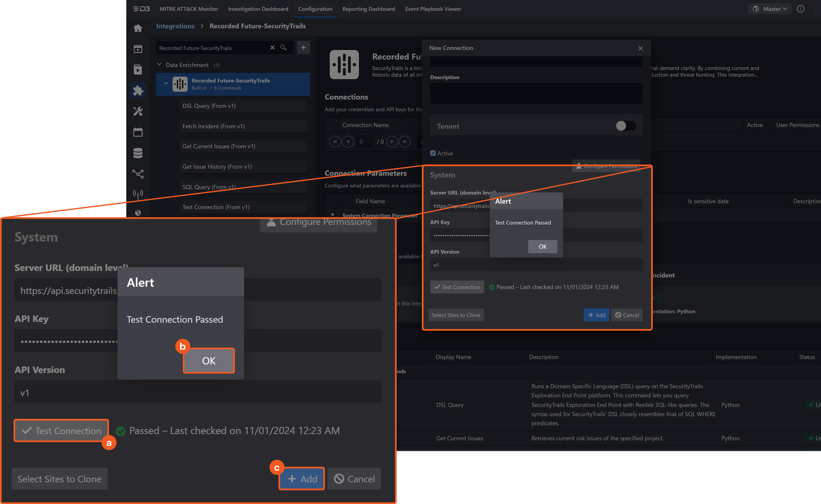The height and width of the screenshot is (504, 821).
Task: Confirm the alert with the highlighted OK button
Action: pyautogui.click(x=209, y=361)
